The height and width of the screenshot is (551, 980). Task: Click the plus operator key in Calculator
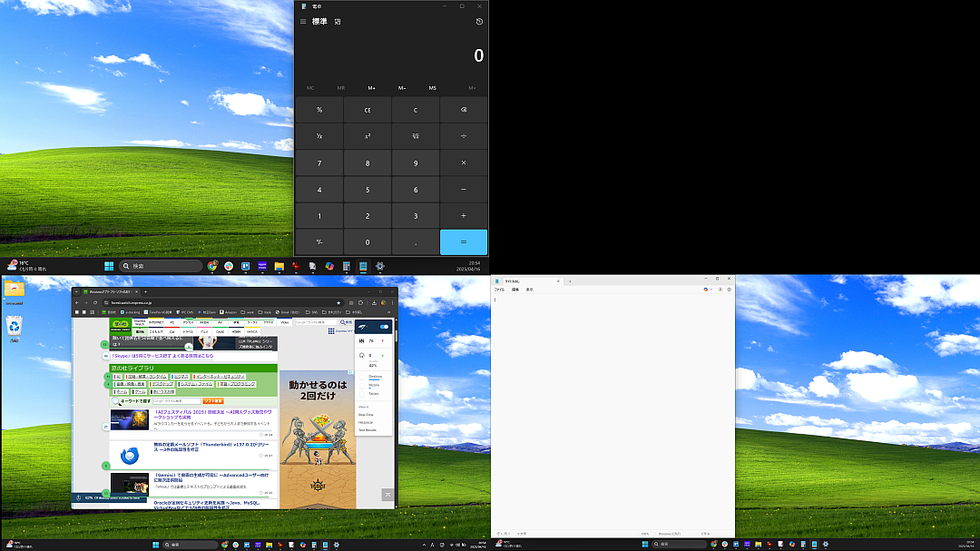pyautogui.click(x=464, y=216)
